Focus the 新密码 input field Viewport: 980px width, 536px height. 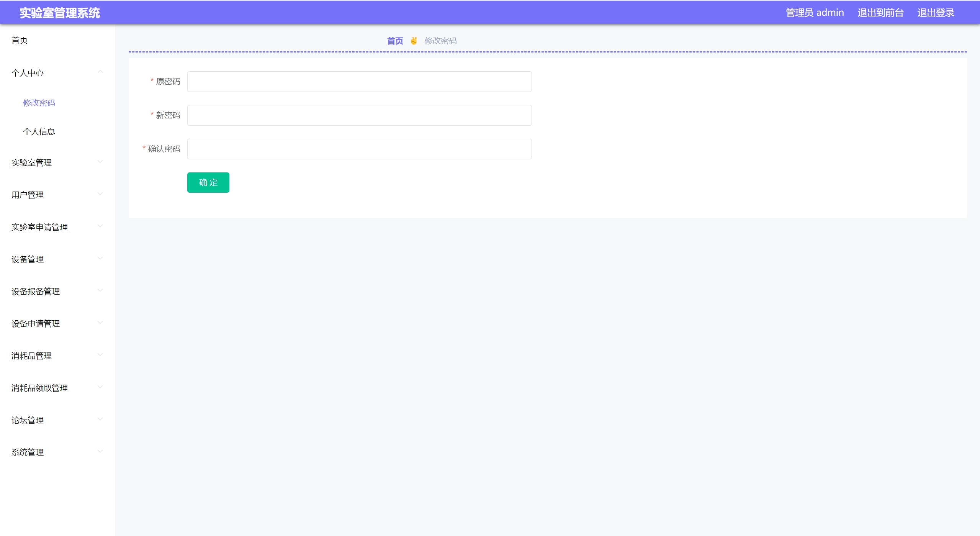pyautogui.click(x=359, y=115)
